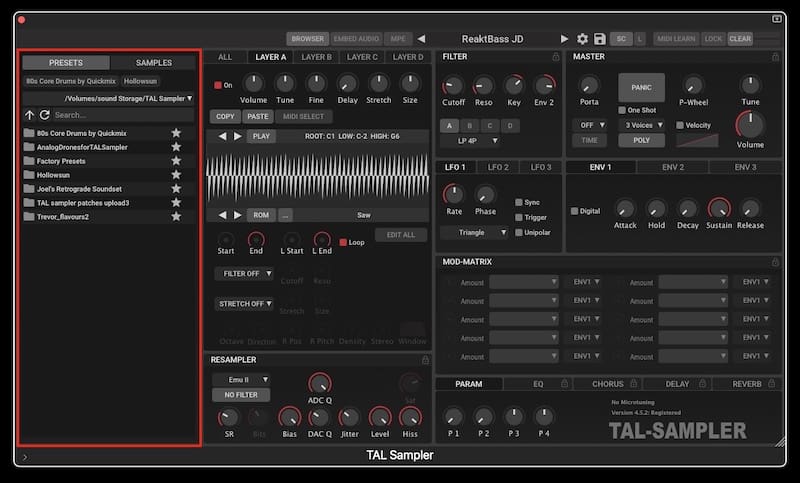Image resolution: width=800 pixels, height=483 pixels.
Task: Go to previous preset with left arrow
Action: click(421, 39)
